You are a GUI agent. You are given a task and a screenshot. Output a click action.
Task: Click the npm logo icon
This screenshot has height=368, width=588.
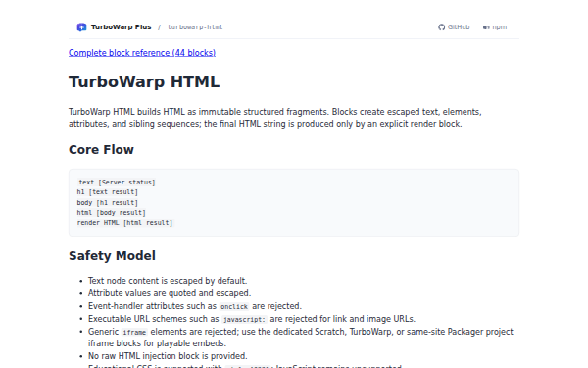pyautogui.click(x=486, y=27)
